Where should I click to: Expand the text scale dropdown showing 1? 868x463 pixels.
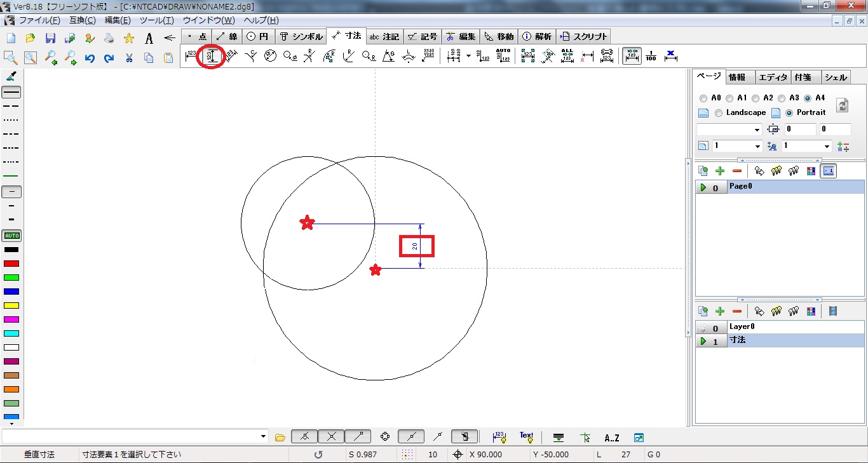827,146
